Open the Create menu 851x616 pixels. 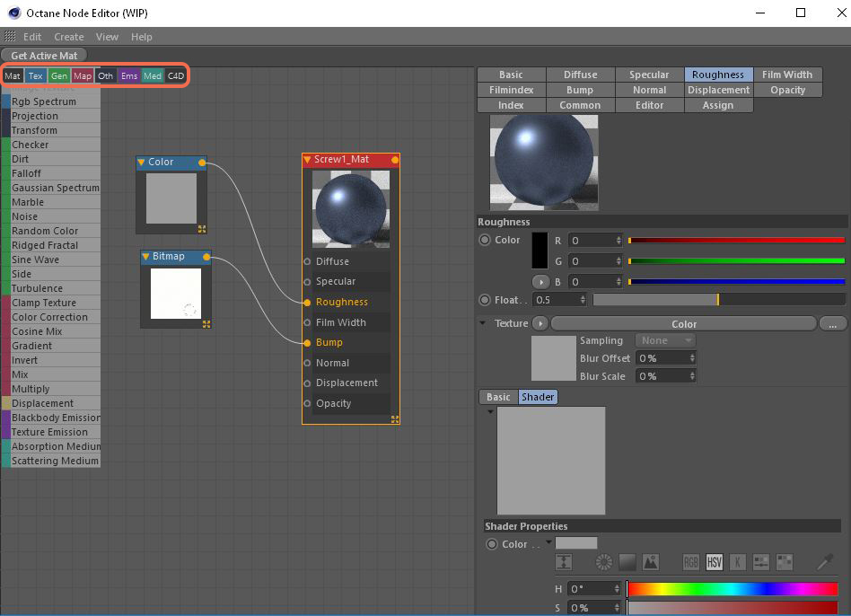coord(68,37)
